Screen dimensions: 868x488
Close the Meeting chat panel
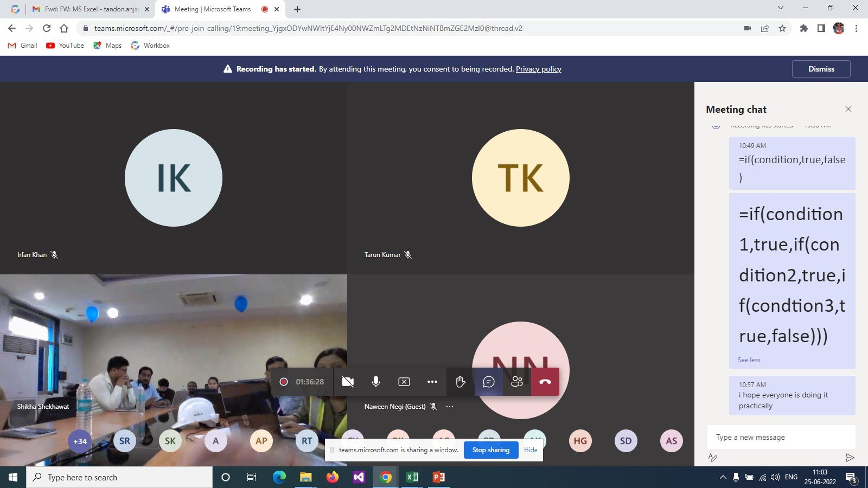(848, 109)
